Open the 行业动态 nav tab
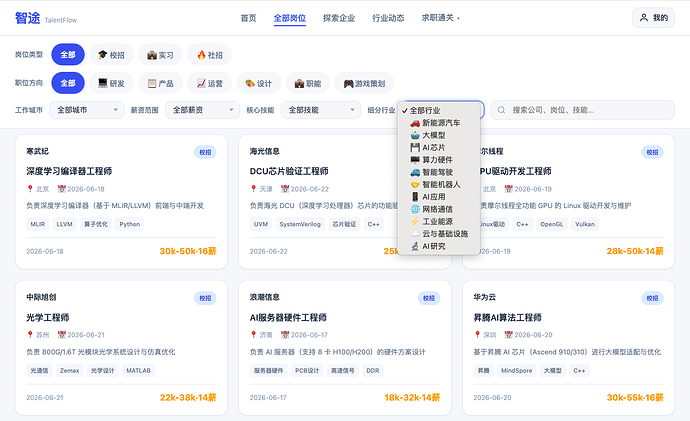The width and height of the screenshot is (690, 421). (x=388, y=18)
